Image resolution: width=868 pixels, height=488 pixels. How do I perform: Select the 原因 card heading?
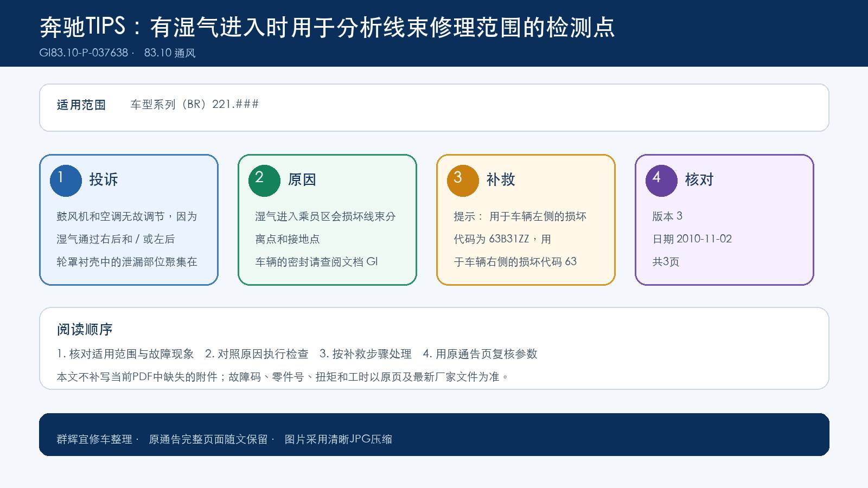(x=302, y=179)
